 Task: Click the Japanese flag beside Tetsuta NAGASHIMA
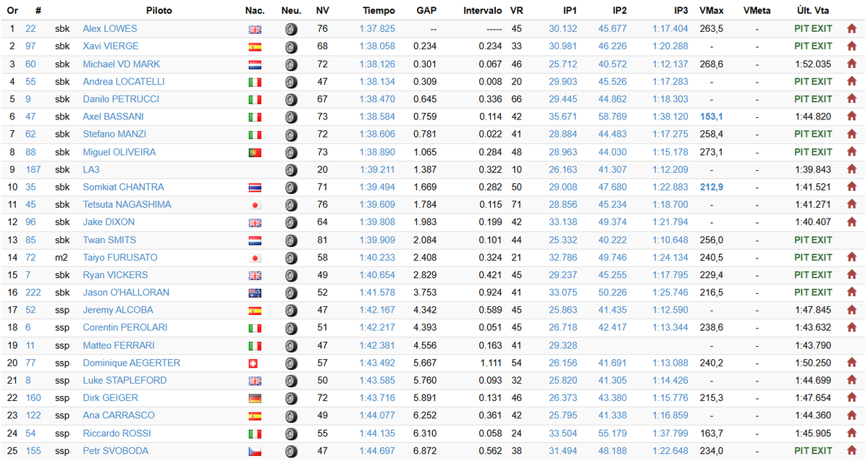255,206
